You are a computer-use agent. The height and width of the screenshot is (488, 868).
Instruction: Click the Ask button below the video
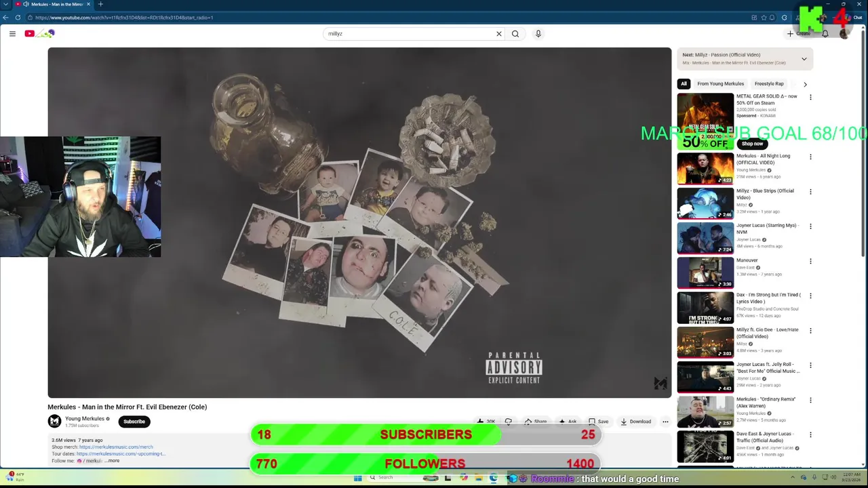tap(568, 422)
